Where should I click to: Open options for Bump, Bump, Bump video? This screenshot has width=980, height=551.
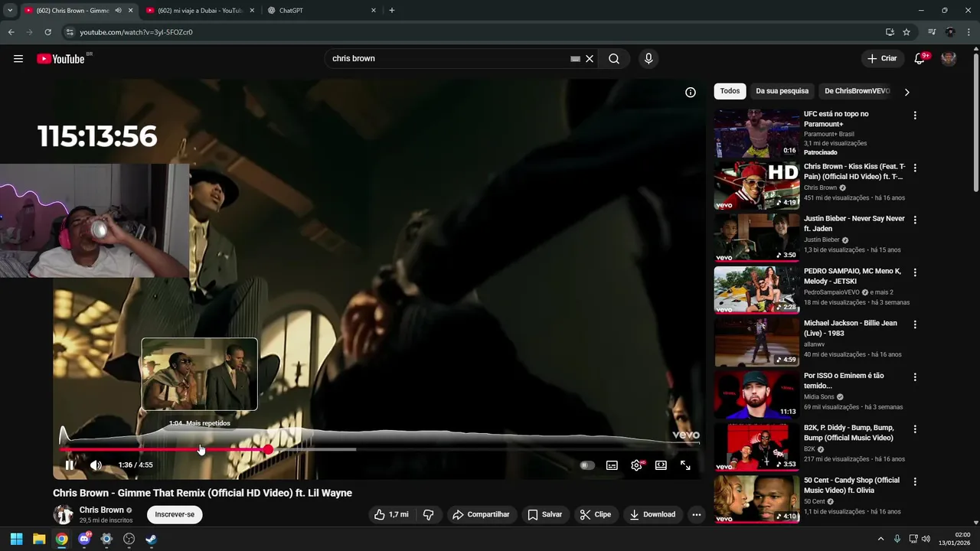pos(914,429)
